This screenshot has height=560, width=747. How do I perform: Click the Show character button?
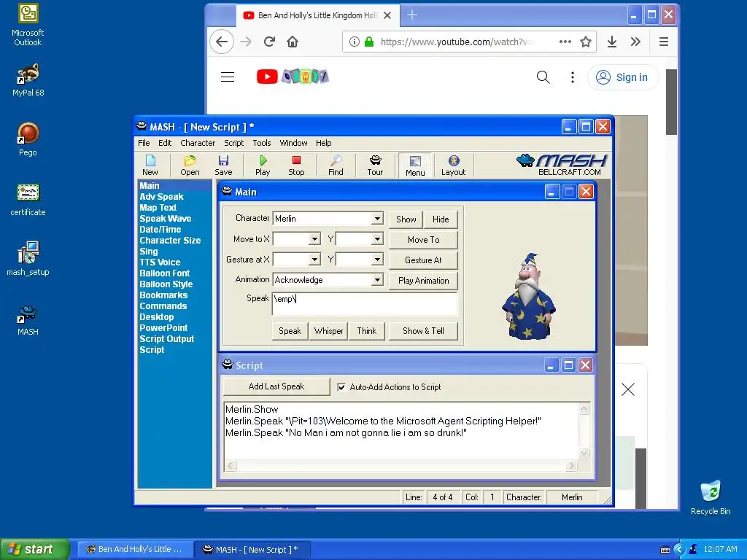click(x=406, y=219)
